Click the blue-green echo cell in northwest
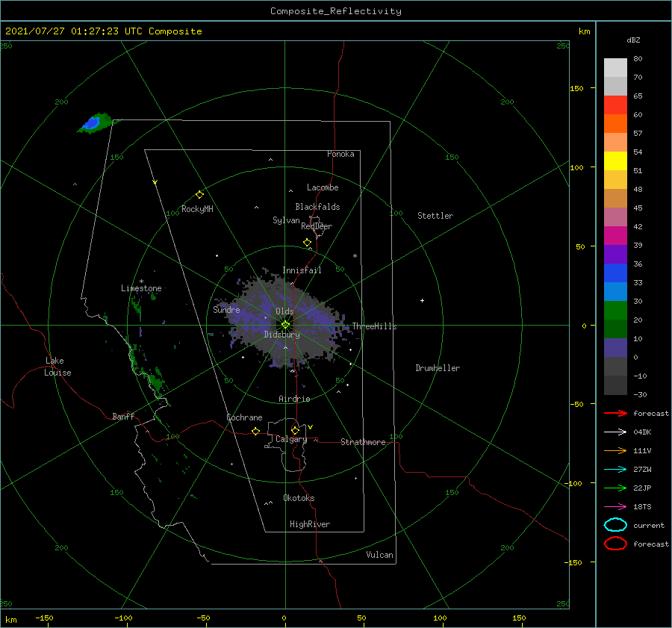 [94, 123]
